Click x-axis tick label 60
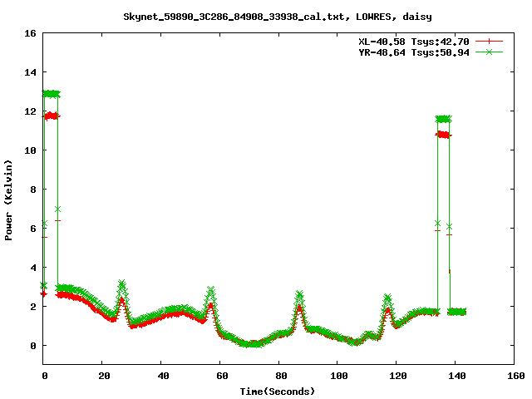 (x=222, y=376)
